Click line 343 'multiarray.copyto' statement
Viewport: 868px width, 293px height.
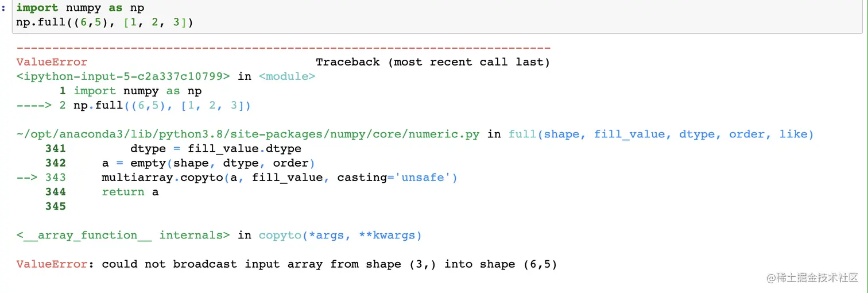point(280,178)
